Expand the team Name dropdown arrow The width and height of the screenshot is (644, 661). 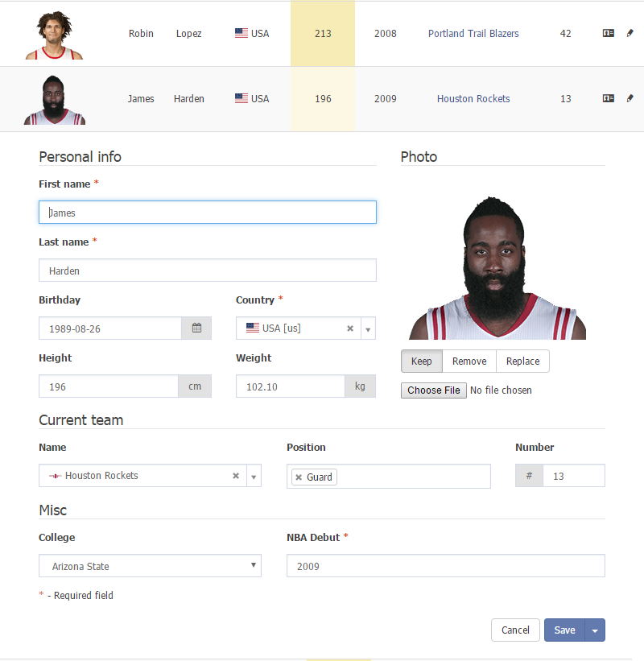click(254, 476)
